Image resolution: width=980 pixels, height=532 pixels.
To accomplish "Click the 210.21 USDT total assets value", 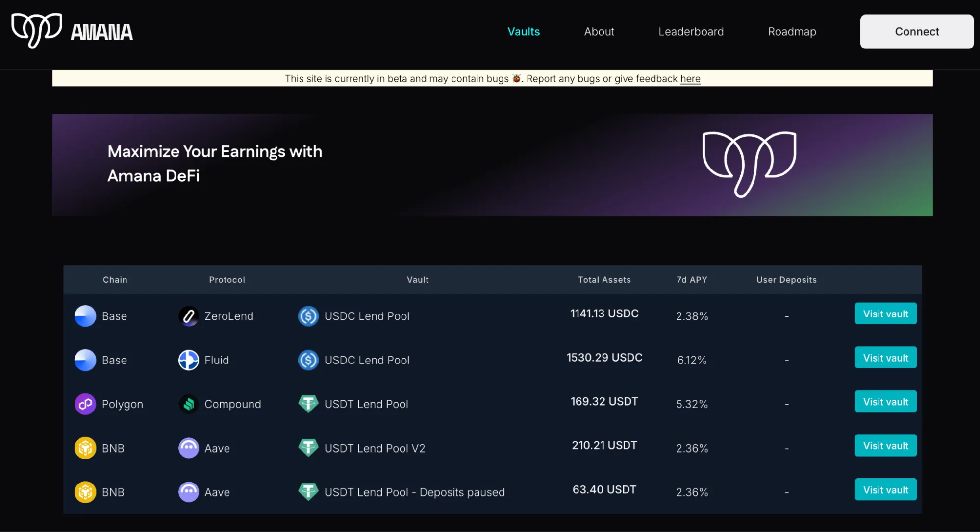I will 604,446.
